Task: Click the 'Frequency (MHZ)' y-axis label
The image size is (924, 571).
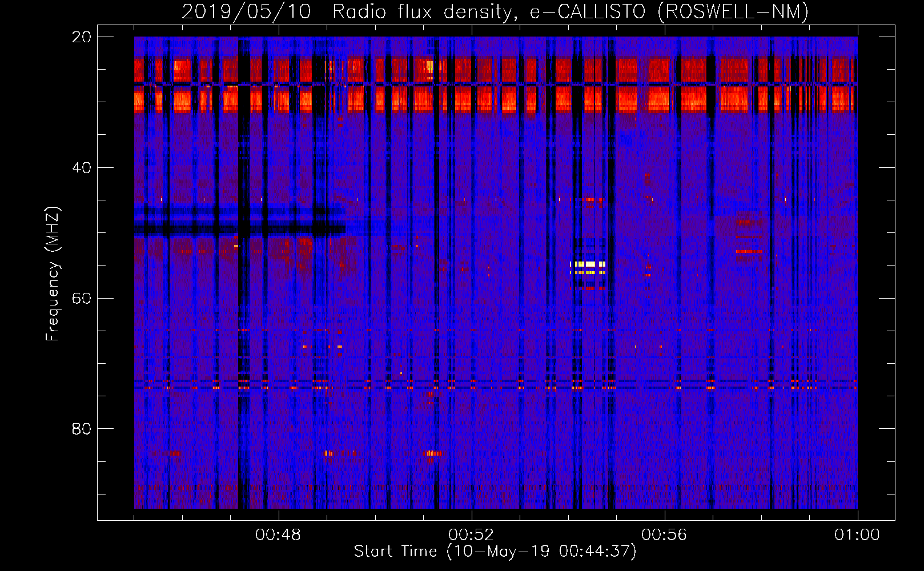Action: [53, 274]
